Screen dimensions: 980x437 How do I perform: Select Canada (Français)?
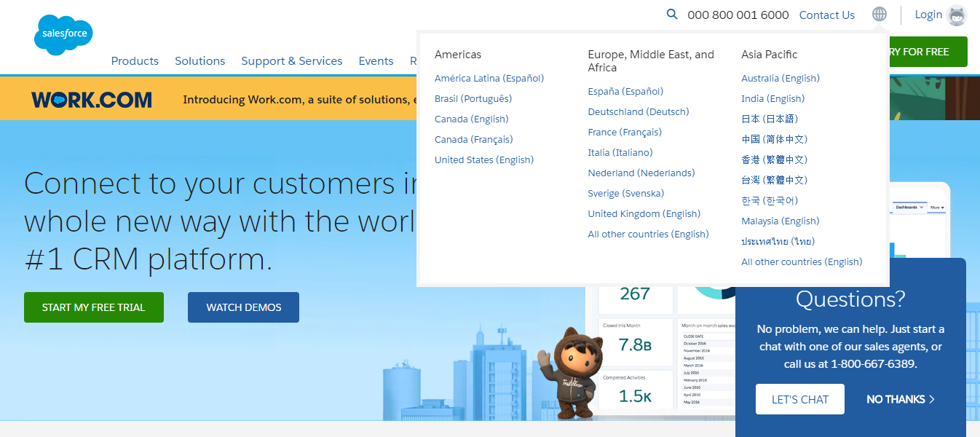[x=474, y=139]
